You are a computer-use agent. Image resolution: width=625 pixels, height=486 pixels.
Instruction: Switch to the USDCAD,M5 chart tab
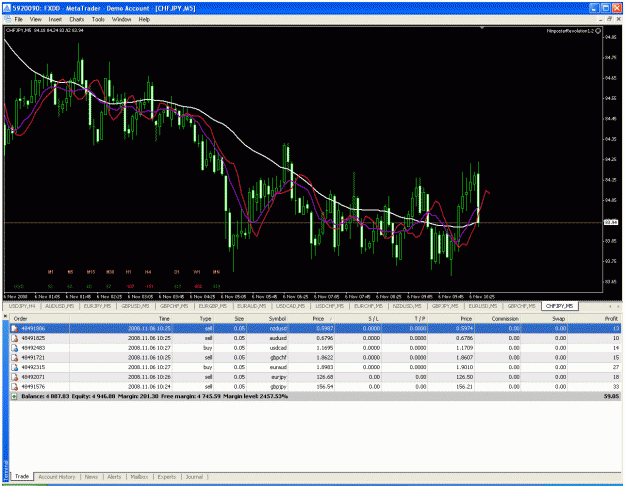pyautogui.click(x=291, y=306)
